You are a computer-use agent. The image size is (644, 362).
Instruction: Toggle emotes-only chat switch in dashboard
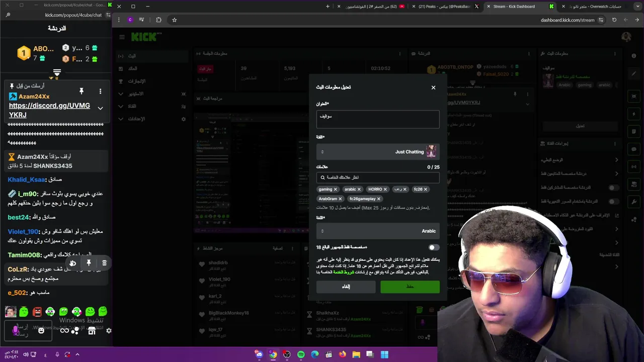tap(614, 202)
